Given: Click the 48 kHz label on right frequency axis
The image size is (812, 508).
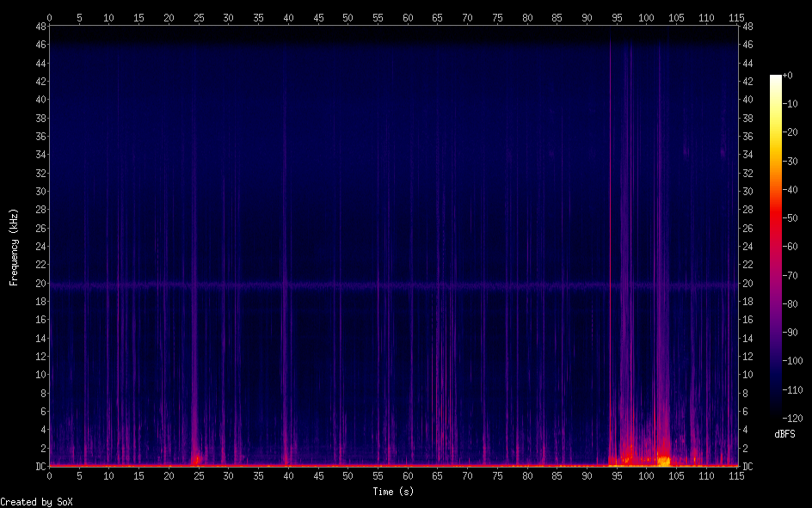Looking at the screenshot, I should point(747,27).
